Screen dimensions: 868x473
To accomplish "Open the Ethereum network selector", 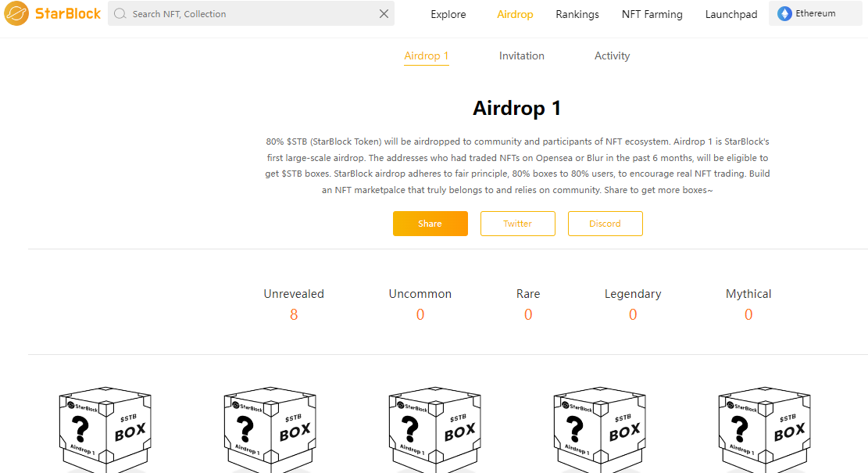I will (815, 13).
